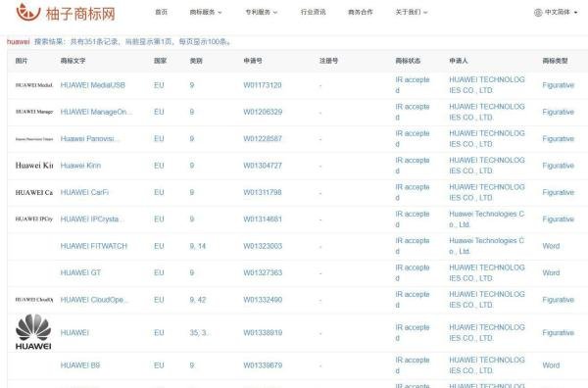Click the globe language icon
The image size is (588, 388).
pyautogui.click(x=538, y=13)
